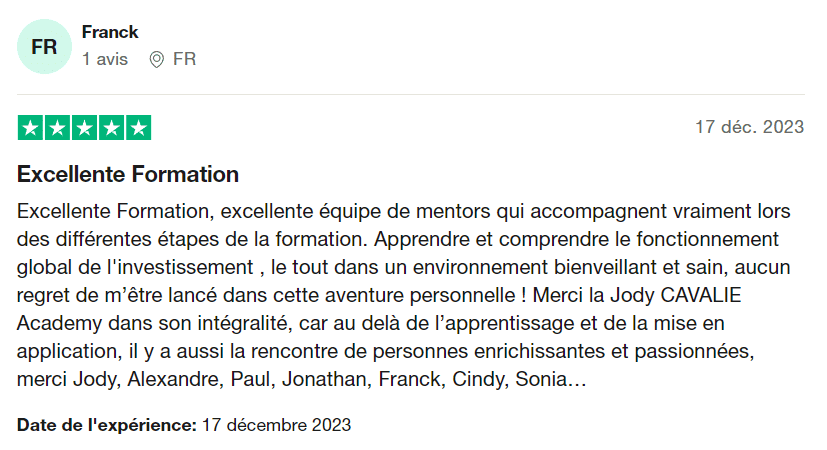Screen dimensions: 827x450
Task: Click the second green rating star
Action: 57,128
